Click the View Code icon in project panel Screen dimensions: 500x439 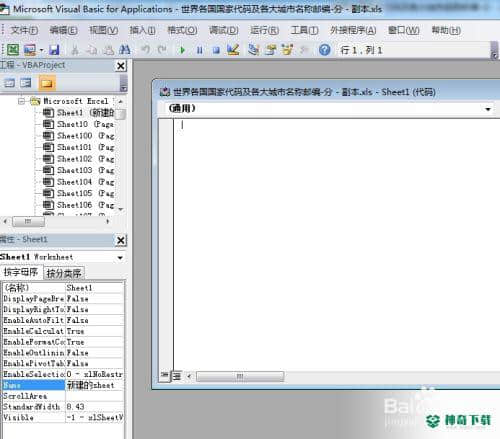[x=9, y=83]
